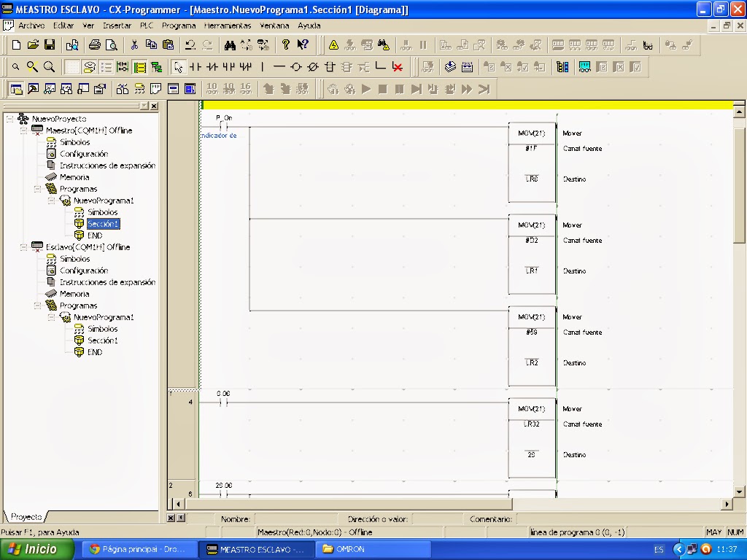
Task: Collapse the Maestro[CQM1H] Offline node
Action: [x=23, y=131]
